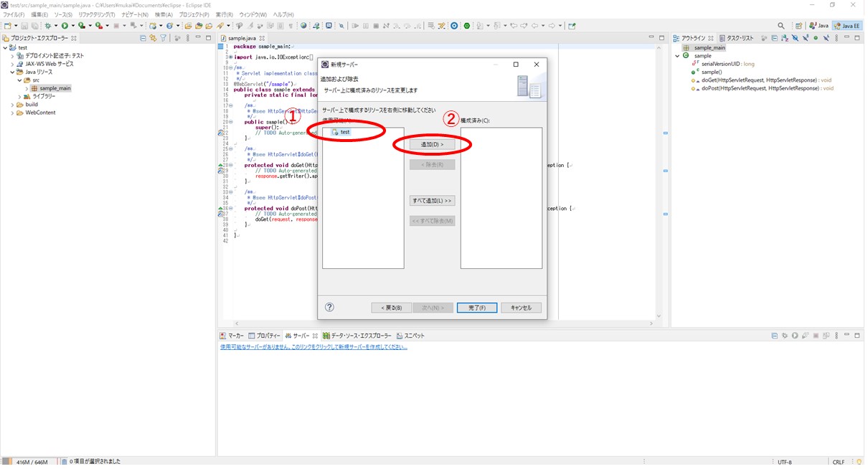Viewport: 868px width, 469px height.
Task: Expand the build folder
Action: click(13, 105)
